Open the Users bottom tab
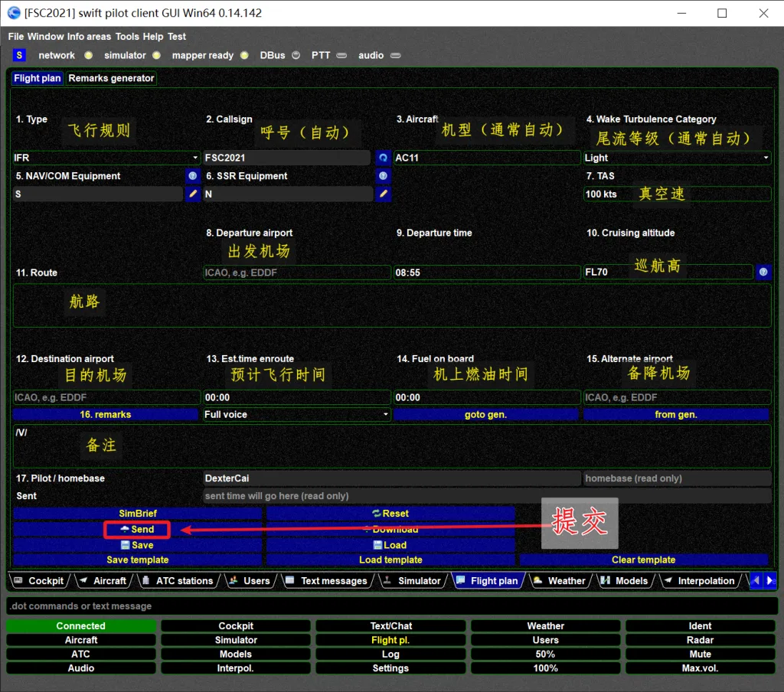This screenshot has height=692, width=784. click(x=250, y=581)
